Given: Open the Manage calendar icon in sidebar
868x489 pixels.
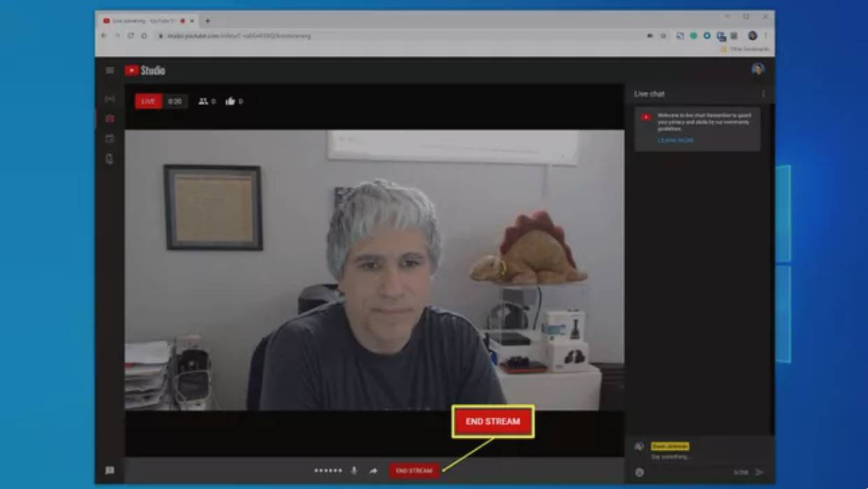Looking at the screenshot, I should 110,139.
